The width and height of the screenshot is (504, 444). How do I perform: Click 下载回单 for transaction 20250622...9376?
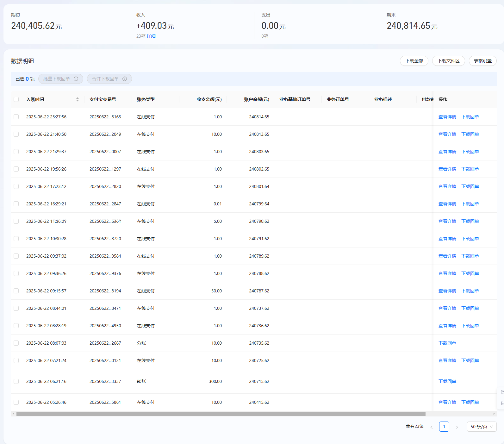pyautogui.click(x=470, y=273)
